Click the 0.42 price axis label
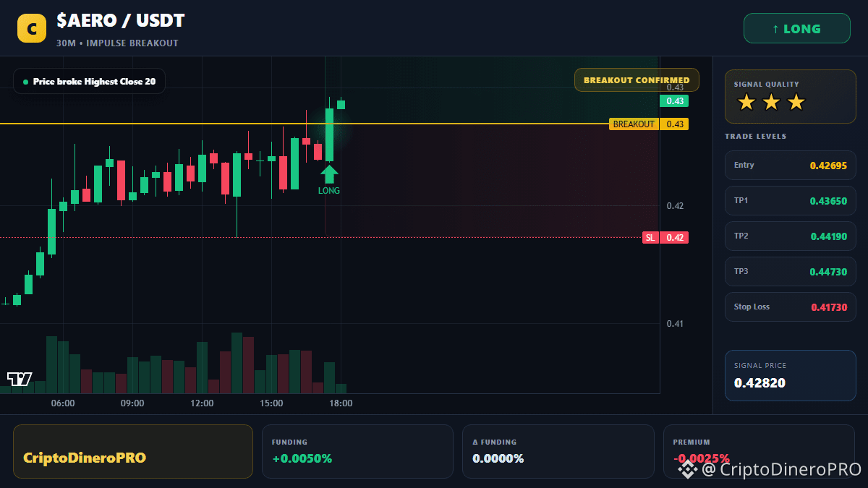This screenshot has width=868, height=488. pyautogui.click(x=675, y=206)
